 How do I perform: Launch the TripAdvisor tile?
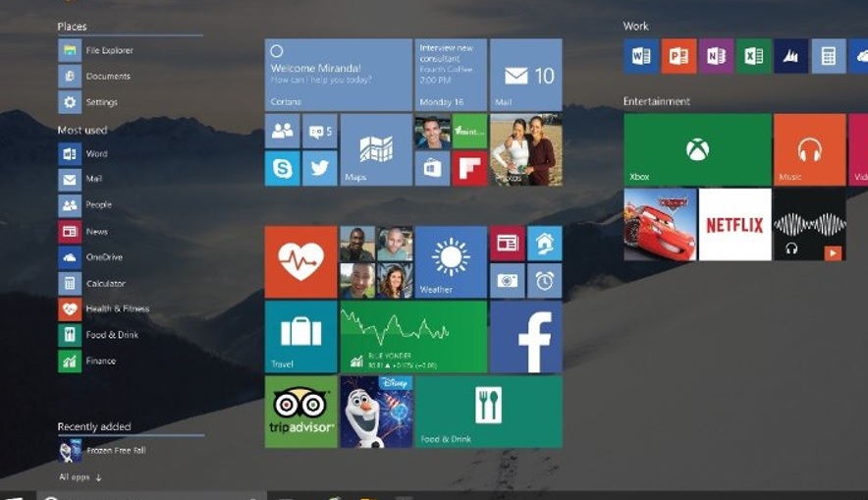tap(300, 412)
